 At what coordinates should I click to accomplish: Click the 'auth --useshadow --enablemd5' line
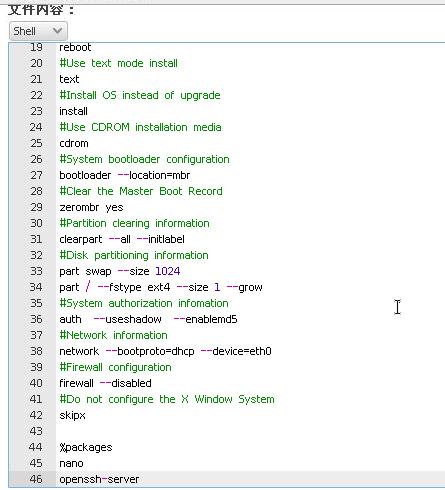(148, 319)
